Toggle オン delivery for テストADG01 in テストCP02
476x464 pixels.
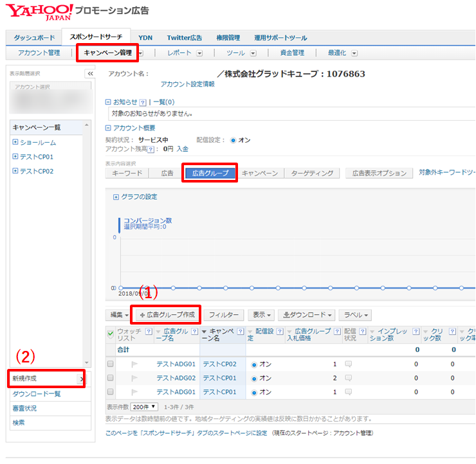tap(254, 365)
